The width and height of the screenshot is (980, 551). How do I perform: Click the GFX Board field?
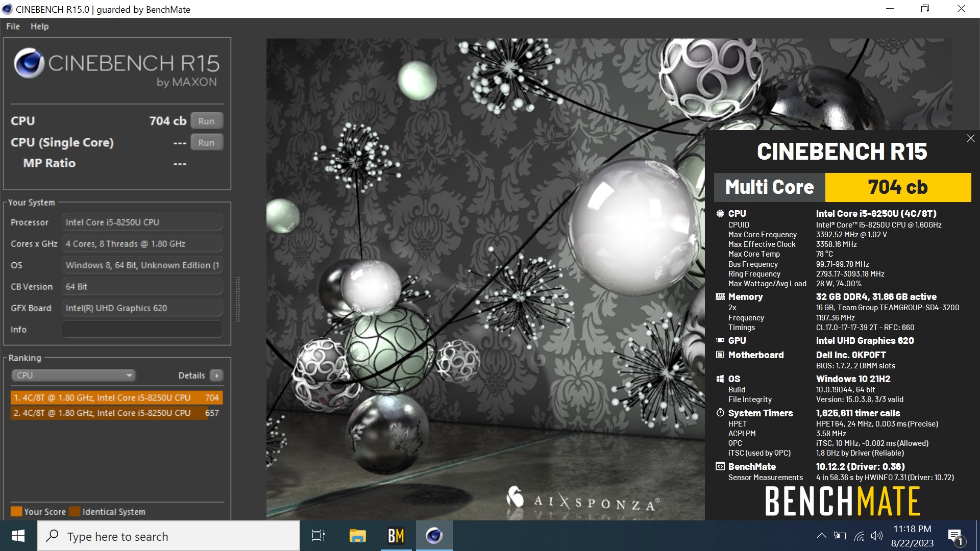[142, 308]
